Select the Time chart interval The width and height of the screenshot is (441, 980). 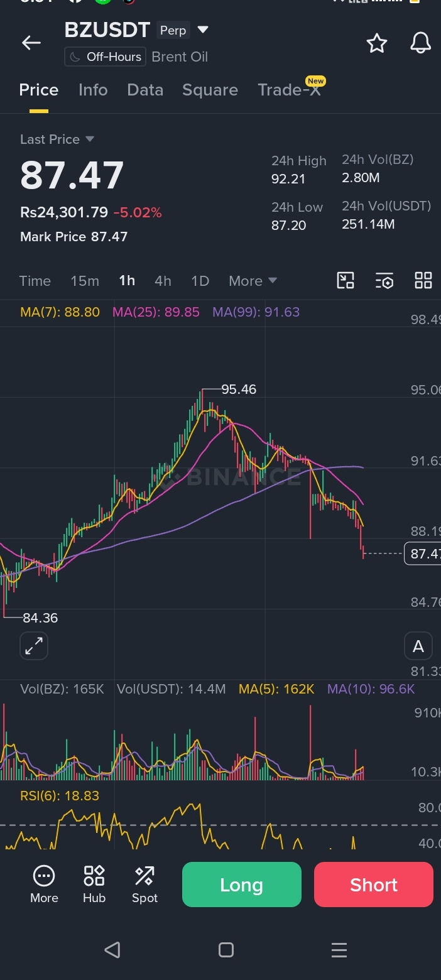[x=35, y=281]
